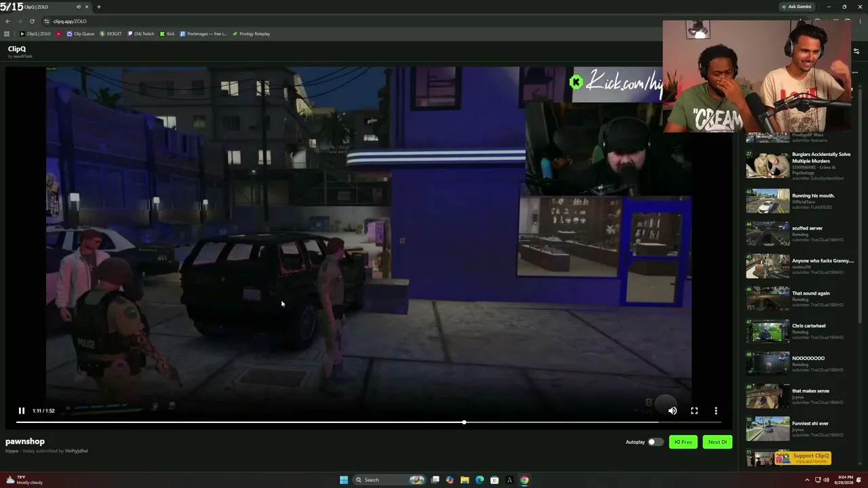Open the KICKLET bookmark
This screenshot has width=868, height=488.
(x=111, y=34)
